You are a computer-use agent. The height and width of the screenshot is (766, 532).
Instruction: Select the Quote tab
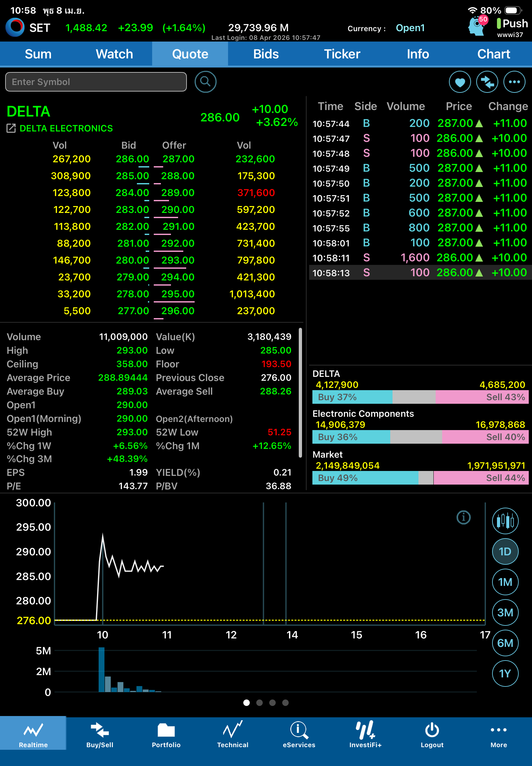tap(190, 54)
